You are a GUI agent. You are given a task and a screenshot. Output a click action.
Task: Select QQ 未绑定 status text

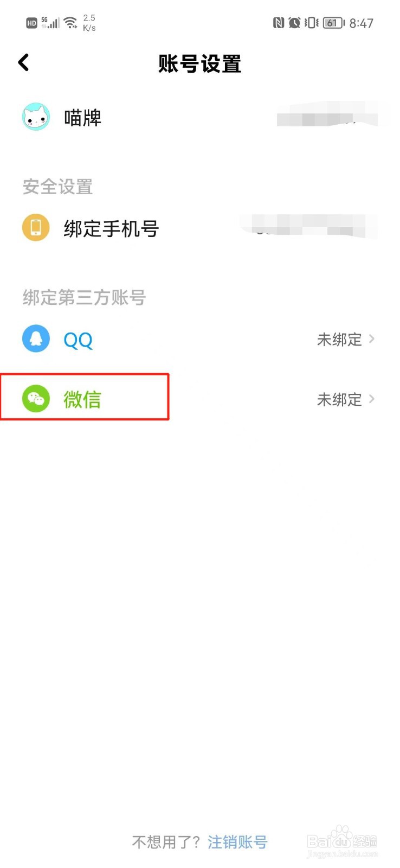(x=339, y=340)
